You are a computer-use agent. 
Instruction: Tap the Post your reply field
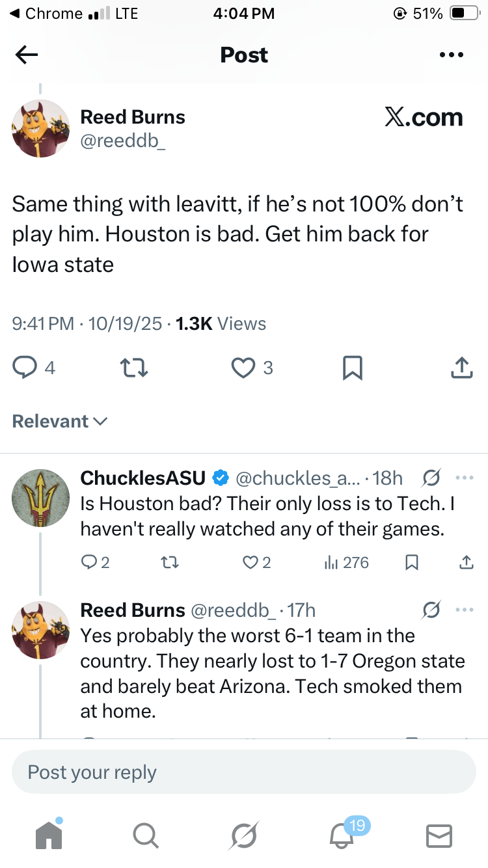point(243,772)
